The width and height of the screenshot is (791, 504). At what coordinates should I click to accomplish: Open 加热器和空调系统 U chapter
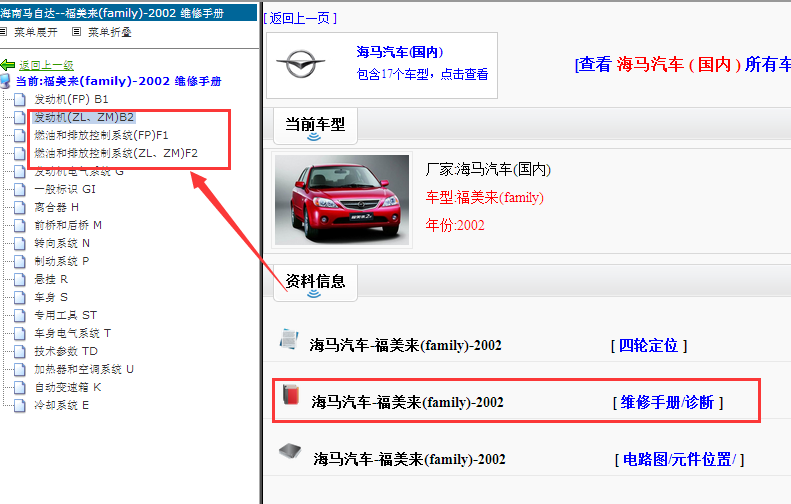coord(84,369)
